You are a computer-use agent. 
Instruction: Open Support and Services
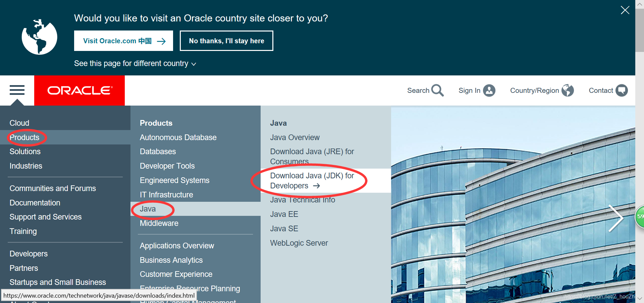tap(46, 217)
